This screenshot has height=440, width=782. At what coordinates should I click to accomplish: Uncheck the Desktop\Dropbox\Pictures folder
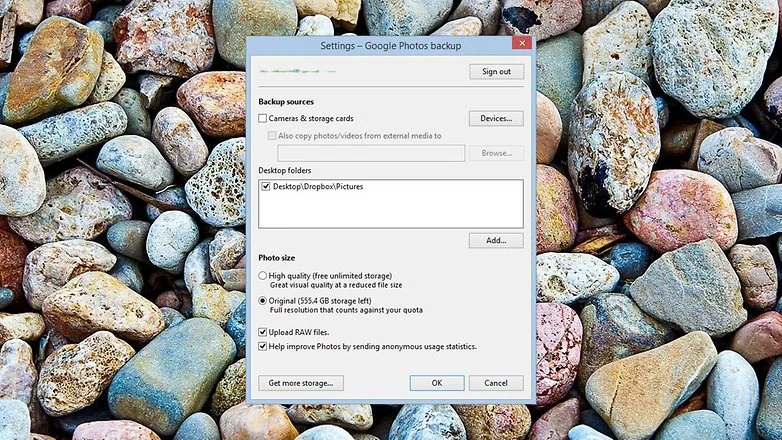tap(266, 187)
